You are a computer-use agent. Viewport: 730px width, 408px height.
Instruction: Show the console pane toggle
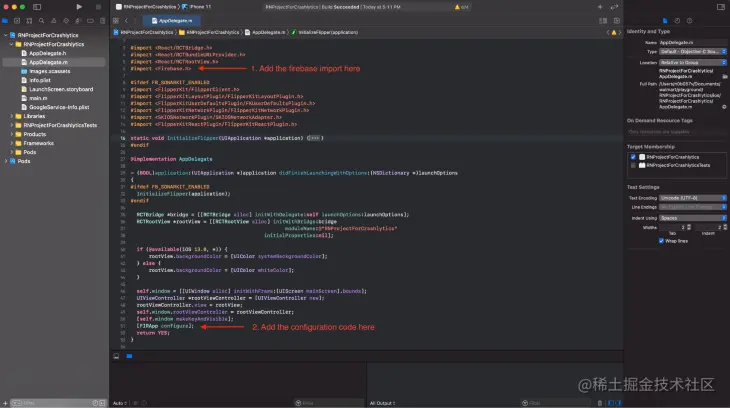[618, 403]
